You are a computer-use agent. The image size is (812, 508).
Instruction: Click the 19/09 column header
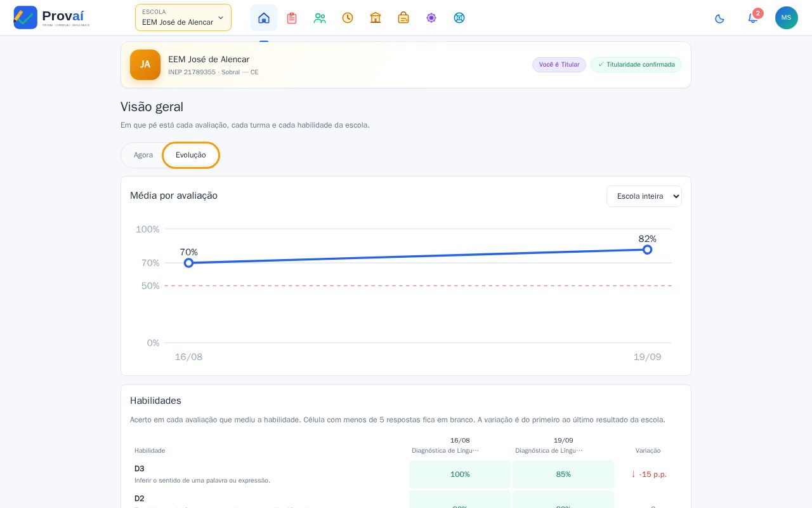tap(563, 441)
